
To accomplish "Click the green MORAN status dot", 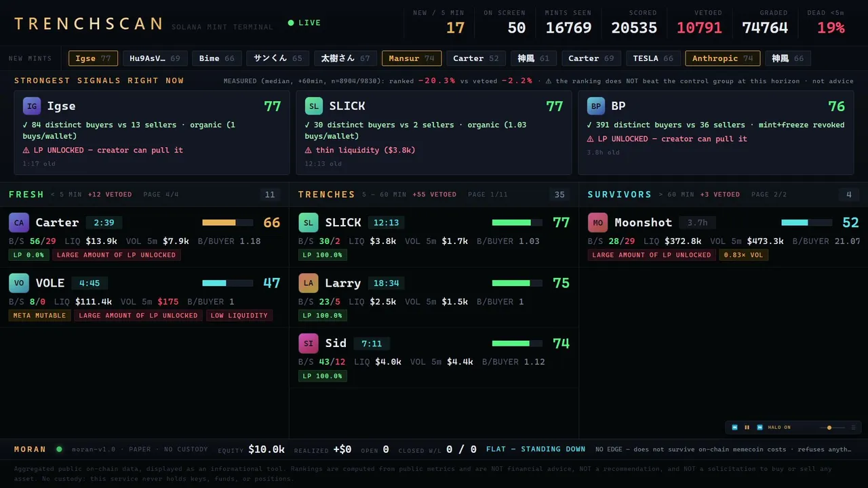I will pyautogui.click(x=59, y=449).
